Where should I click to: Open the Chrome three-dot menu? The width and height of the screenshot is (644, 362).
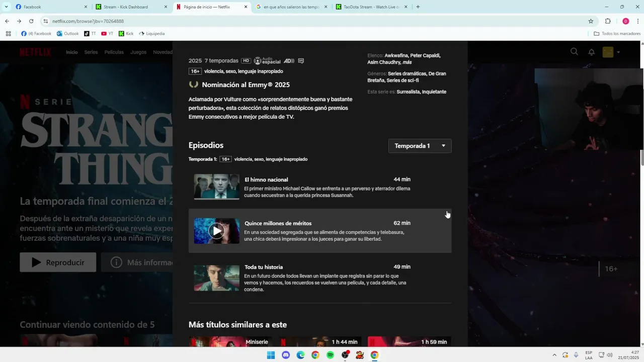(638, 21)
